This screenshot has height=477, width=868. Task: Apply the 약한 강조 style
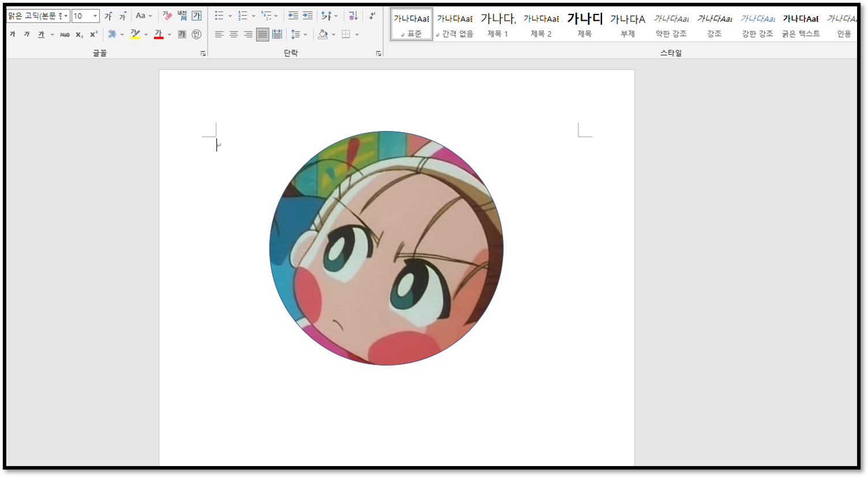click(671, 25)
